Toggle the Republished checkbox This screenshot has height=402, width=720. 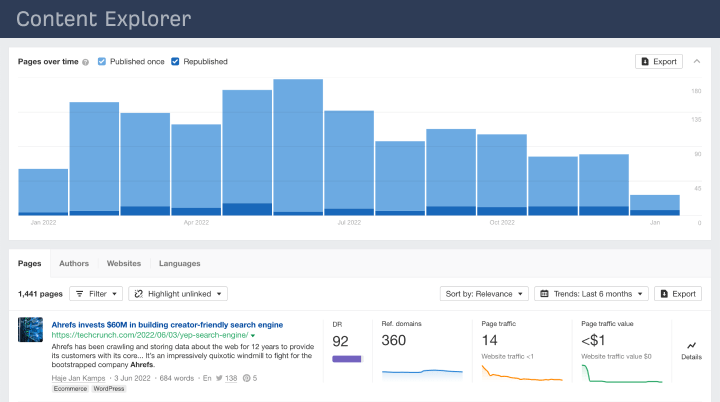(175, 62)
